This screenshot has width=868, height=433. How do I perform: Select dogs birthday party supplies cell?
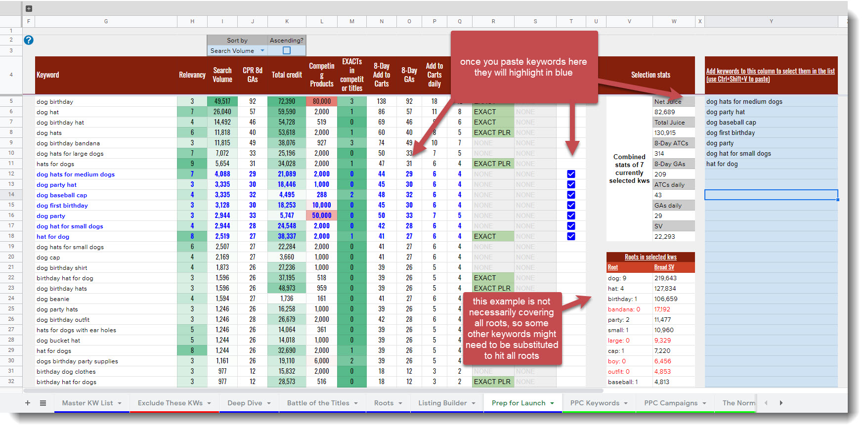point(106,361)
